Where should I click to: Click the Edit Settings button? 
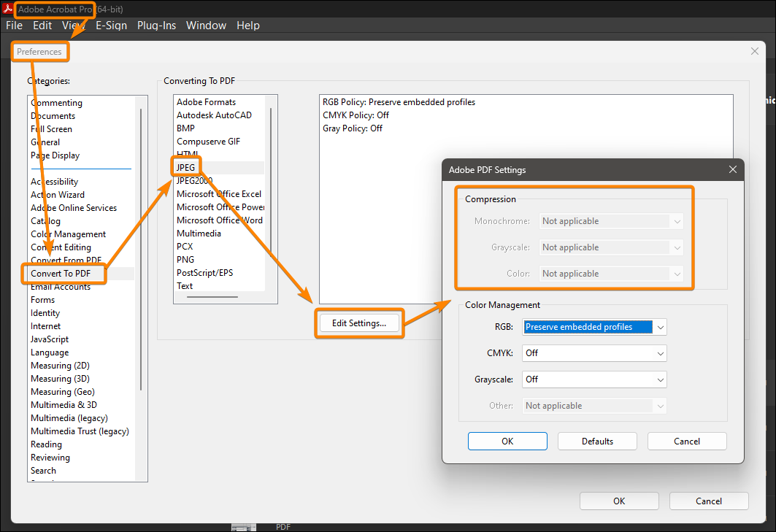[x=359, y=323]
